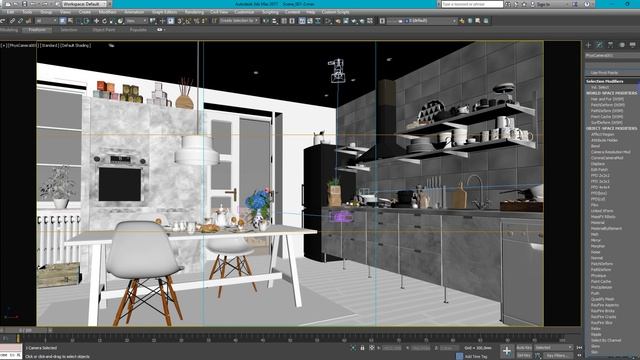Viewport: 640px width, 360px height.
Task: Select Bend in the modifier list
Action: [595, 146]
